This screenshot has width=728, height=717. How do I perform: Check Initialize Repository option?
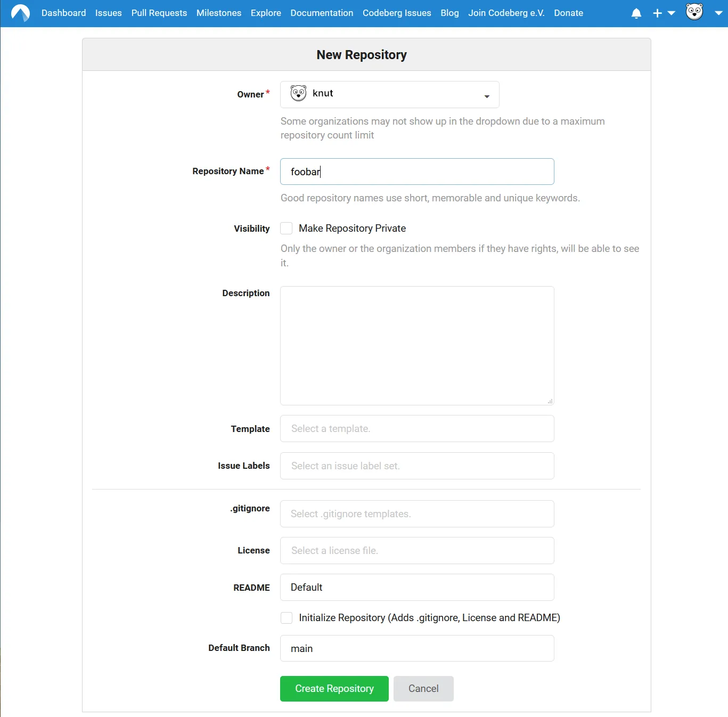click(286, 617)
